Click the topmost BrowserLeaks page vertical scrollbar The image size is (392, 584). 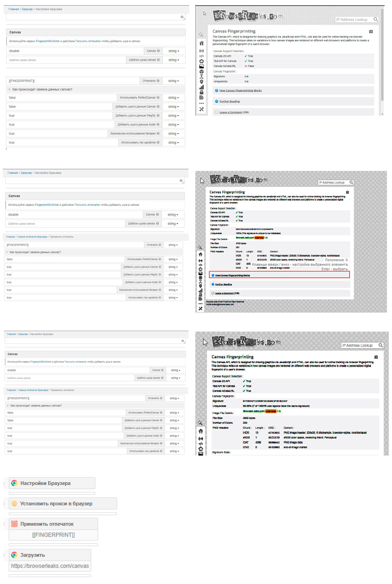382,55
